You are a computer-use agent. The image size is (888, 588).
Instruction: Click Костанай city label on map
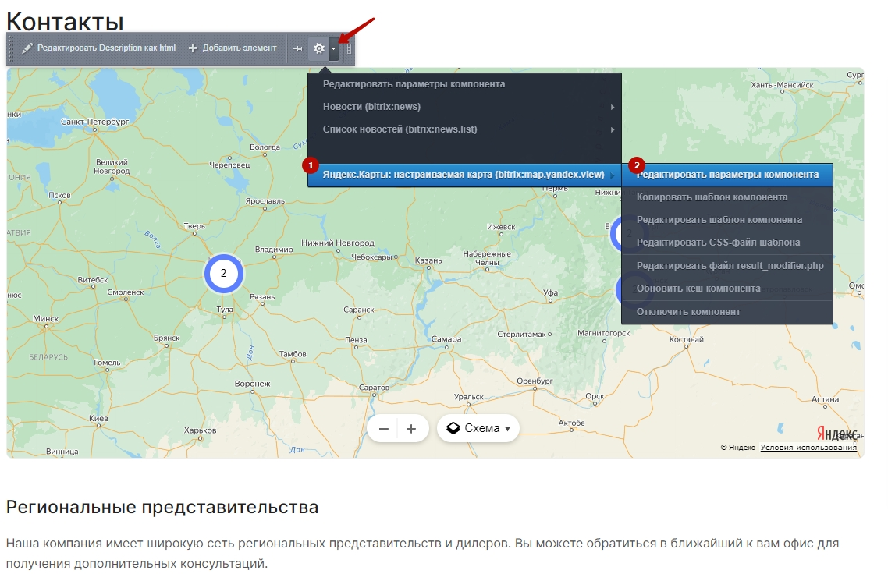click(687, 339)
